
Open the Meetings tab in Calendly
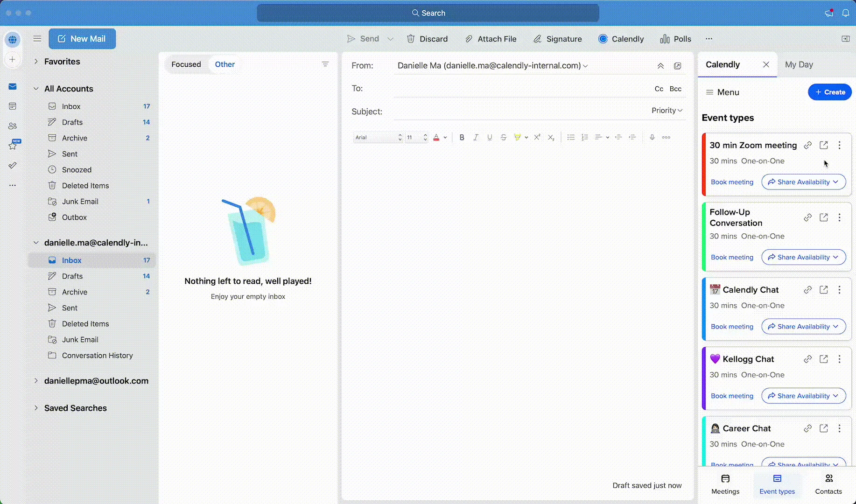[725, 484]
